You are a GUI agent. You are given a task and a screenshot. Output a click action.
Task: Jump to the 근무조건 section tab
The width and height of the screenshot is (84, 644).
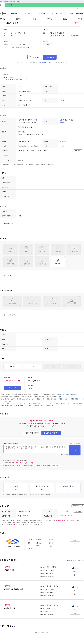point(18,19)
